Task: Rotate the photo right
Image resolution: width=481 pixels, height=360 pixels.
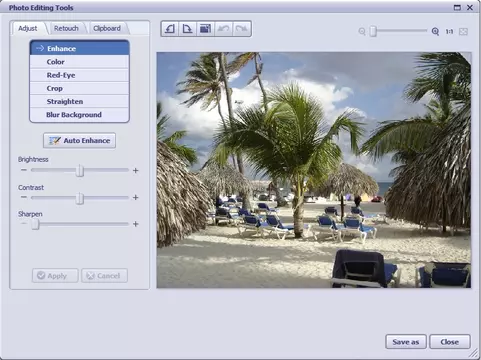Action: point(188,29)
